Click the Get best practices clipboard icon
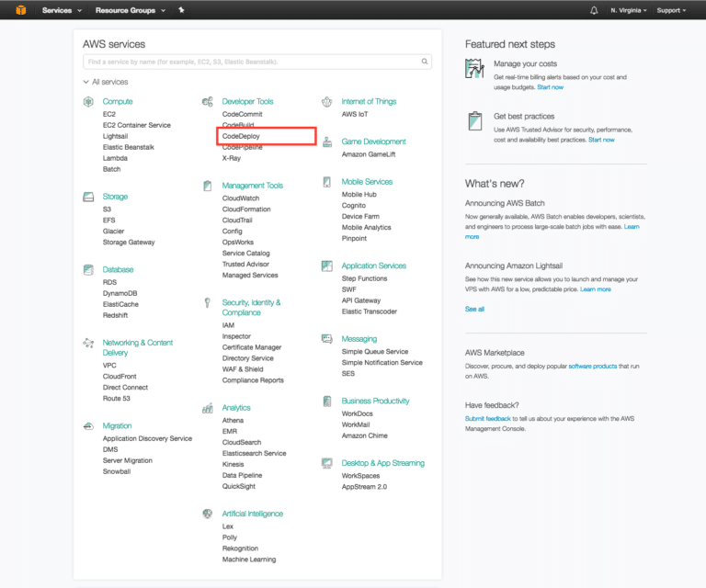The height and width of the screenshot is (588, 706). pos(474,122)
